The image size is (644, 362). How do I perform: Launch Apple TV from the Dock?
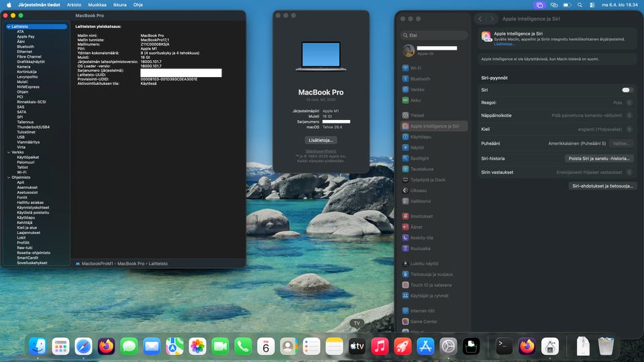(x=357, y=347)
